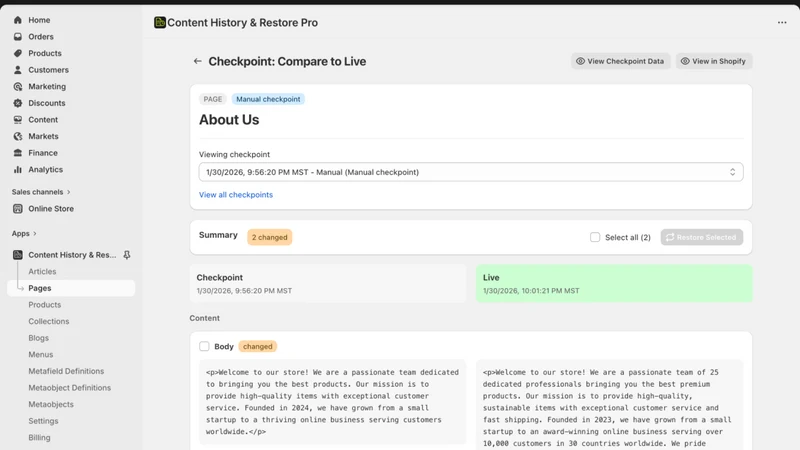Click the 2 changed summary badge
This screenshot has height=450, width=800.
[269, 237]
